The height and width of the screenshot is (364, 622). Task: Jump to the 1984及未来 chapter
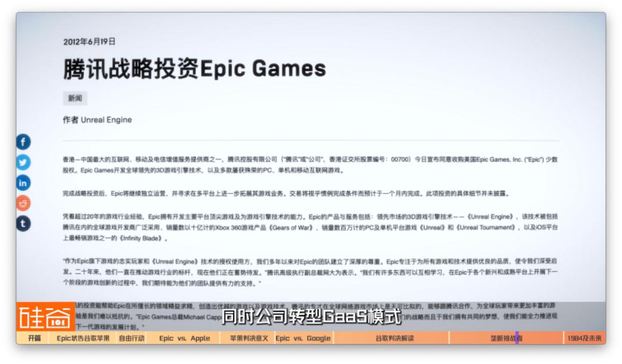coord(585,338)
